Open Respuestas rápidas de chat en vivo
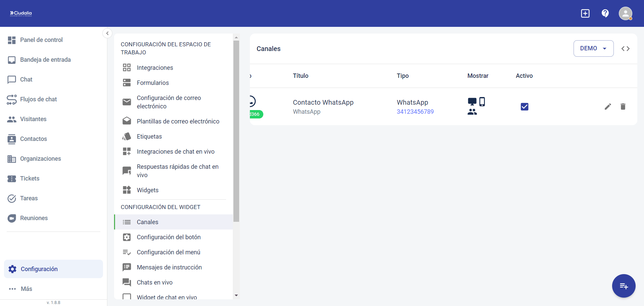Image resolution: width=644 pixels, height=306 pixels. 177,170
